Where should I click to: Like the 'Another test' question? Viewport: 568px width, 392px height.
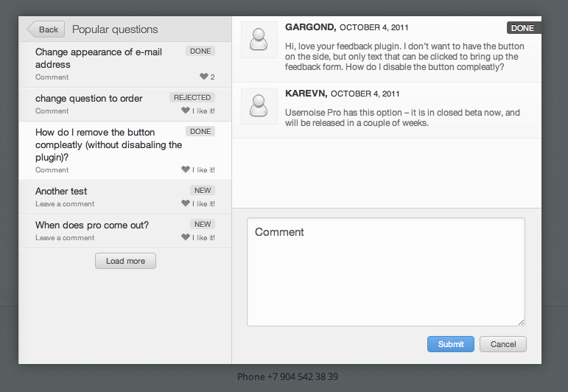pyautogui.click(x=186, y=203)
